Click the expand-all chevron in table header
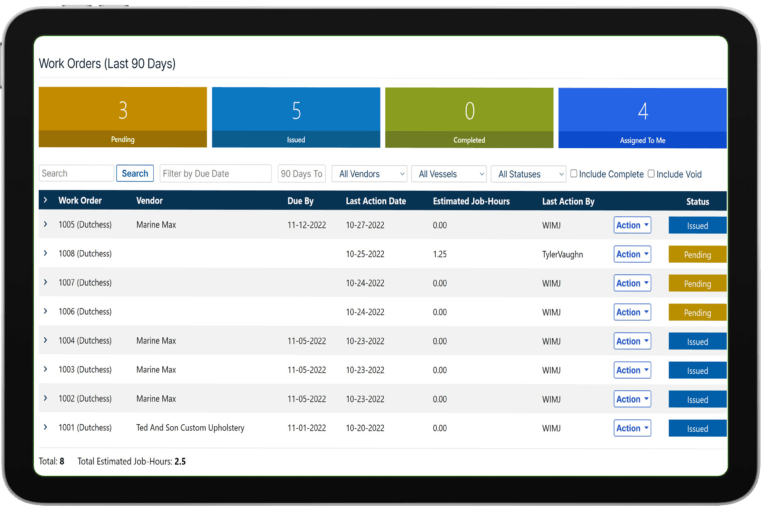The image size is (768, 515). (x=46, y=200)
